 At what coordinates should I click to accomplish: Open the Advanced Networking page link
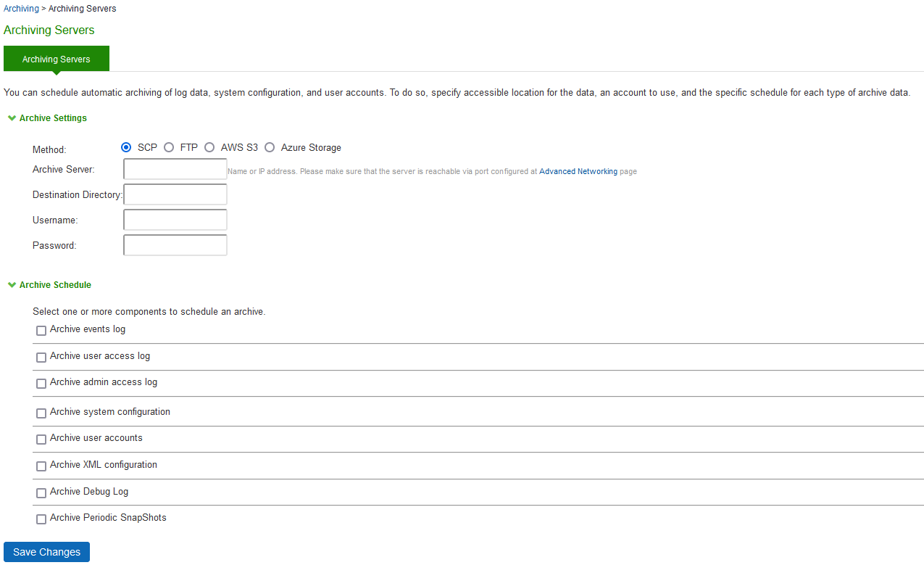[578, 172]
